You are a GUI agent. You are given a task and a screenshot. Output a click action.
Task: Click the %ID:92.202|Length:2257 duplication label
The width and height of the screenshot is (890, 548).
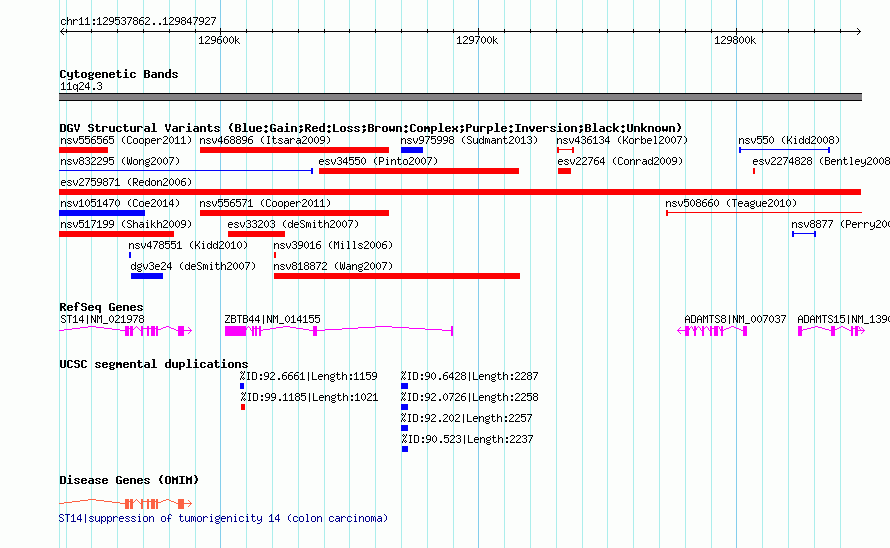click(467, 419)
